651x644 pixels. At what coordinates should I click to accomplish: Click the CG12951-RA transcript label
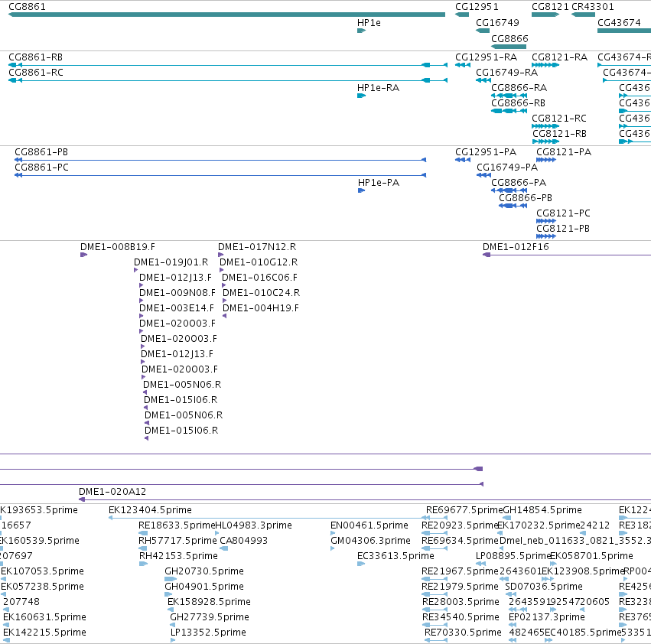[487, 57]
